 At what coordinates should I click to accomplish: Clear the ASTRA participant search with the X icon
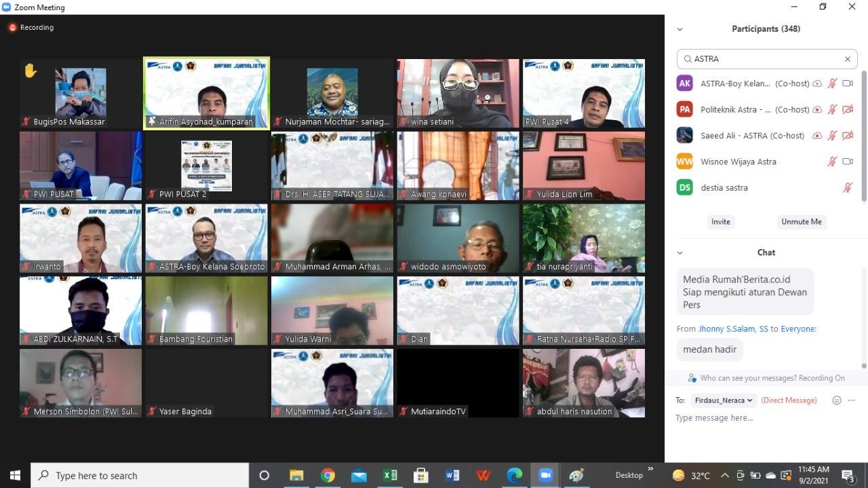pos(847,58)
